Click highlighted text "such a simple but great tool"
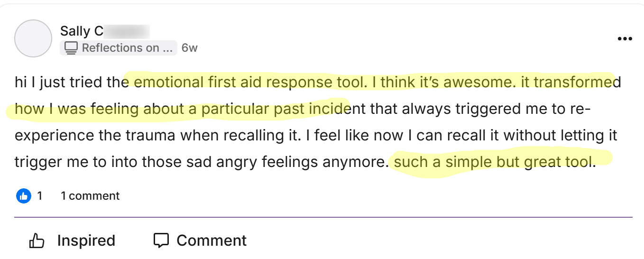The image size is (644, 259). click(x=493, y=162)
